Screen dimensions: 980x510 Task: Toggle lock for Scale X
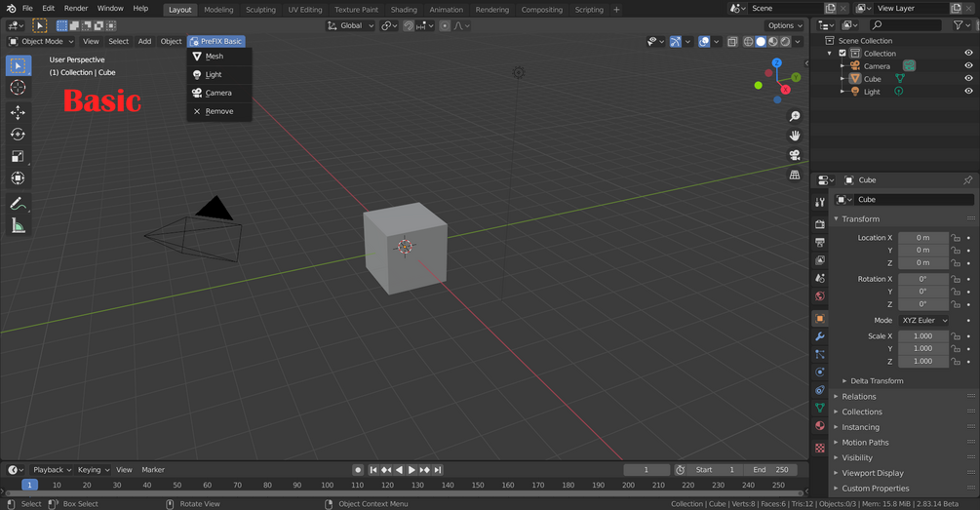(x=956, y=336)
